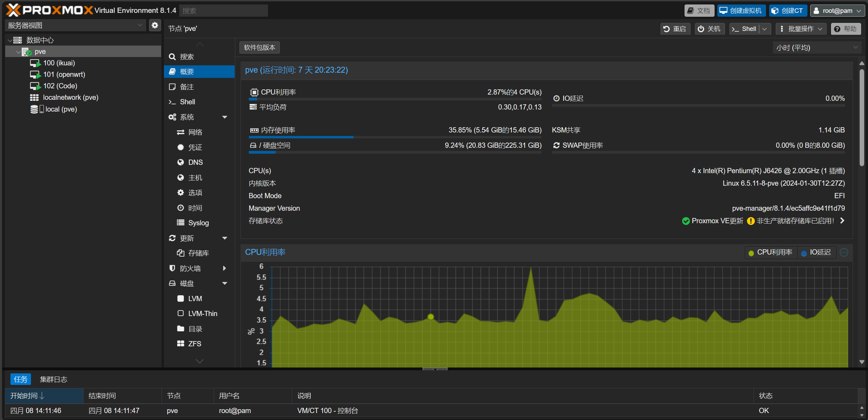868x420 pixels.
Task: Open the root@pam user dropdown
Action: click(x=837, y=11)
